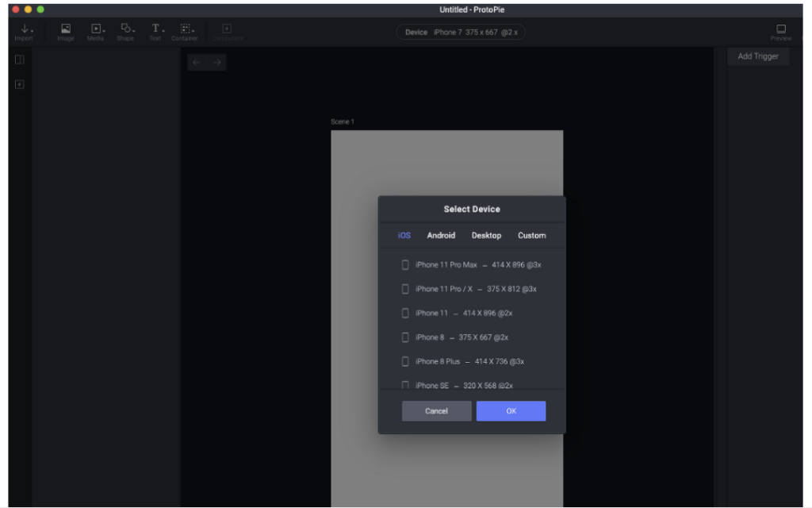Click the phone icon beside iPhone 8 Plus

click(x=405, y=362)
